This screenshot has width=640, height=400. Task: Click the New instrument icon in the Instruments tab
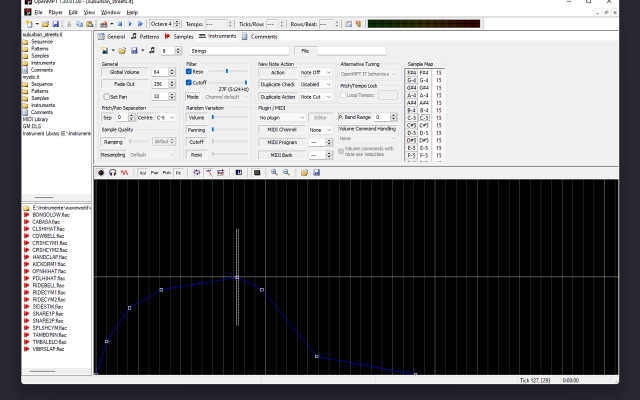(105, 51)
